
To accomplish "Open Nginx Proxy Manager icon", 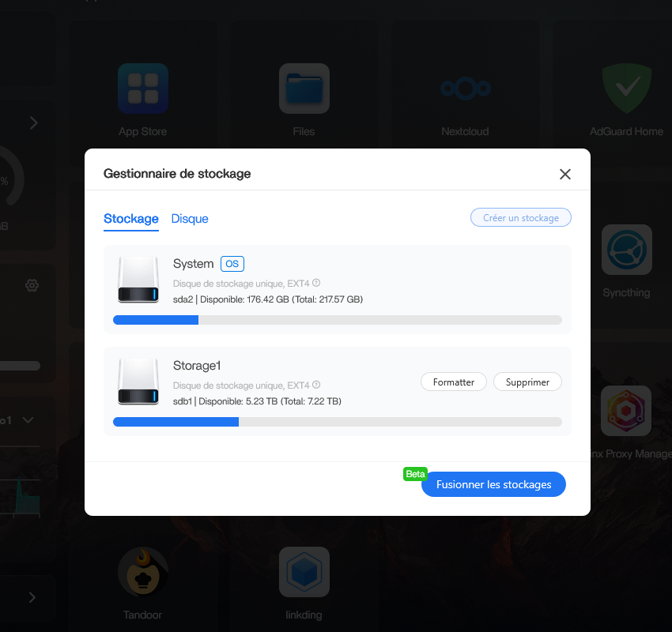I will (x=626, y=411).
